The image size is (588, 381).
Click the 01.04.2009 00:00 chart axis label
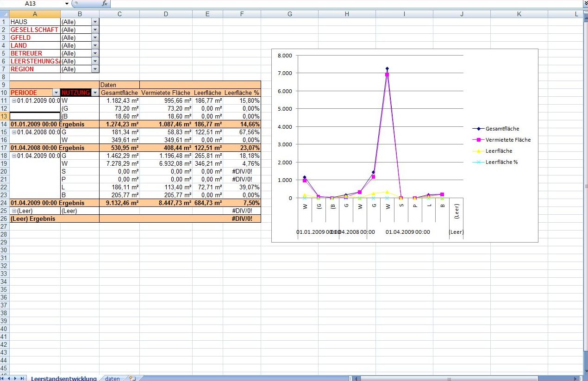click(407, 232)
